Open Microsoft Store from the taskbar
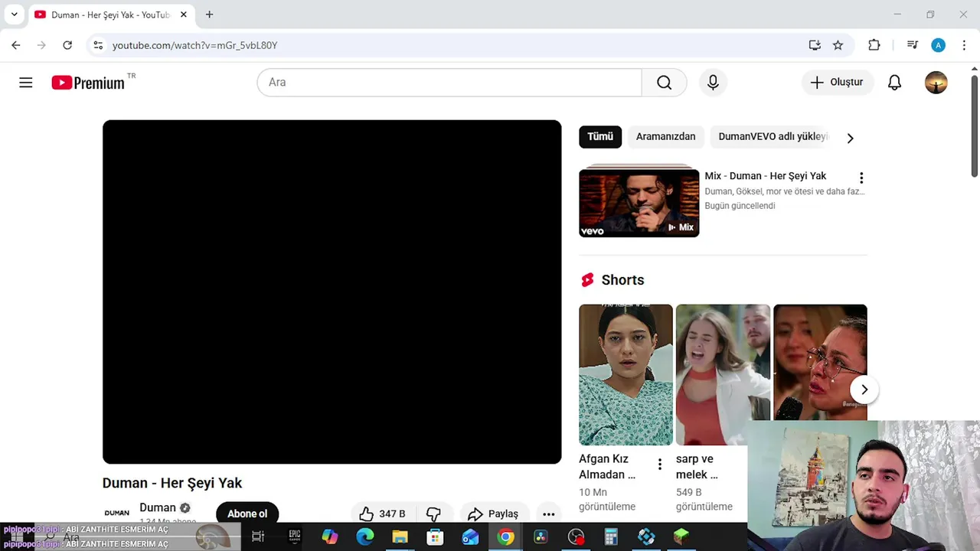 coord(435,536)
